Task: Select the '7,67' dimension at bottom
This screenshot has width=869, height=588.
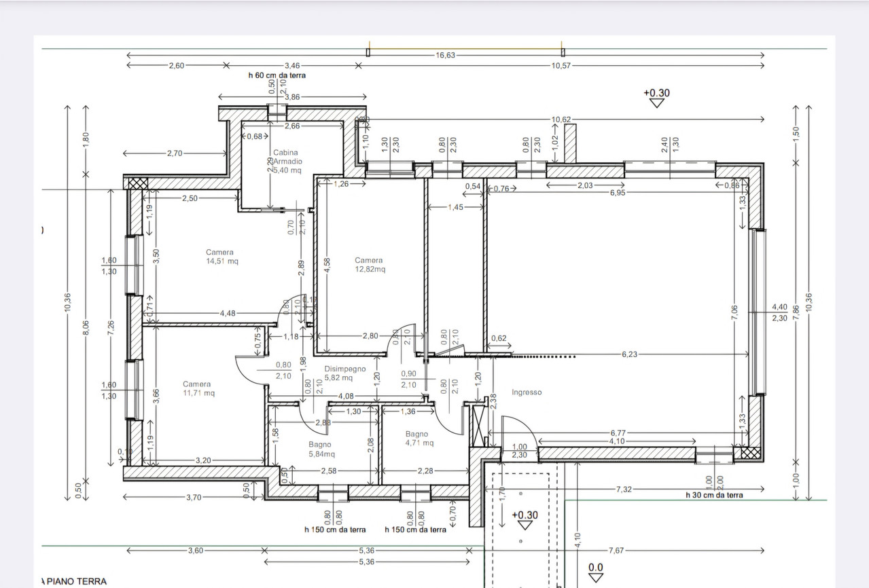Action: [x=617, y=551]
